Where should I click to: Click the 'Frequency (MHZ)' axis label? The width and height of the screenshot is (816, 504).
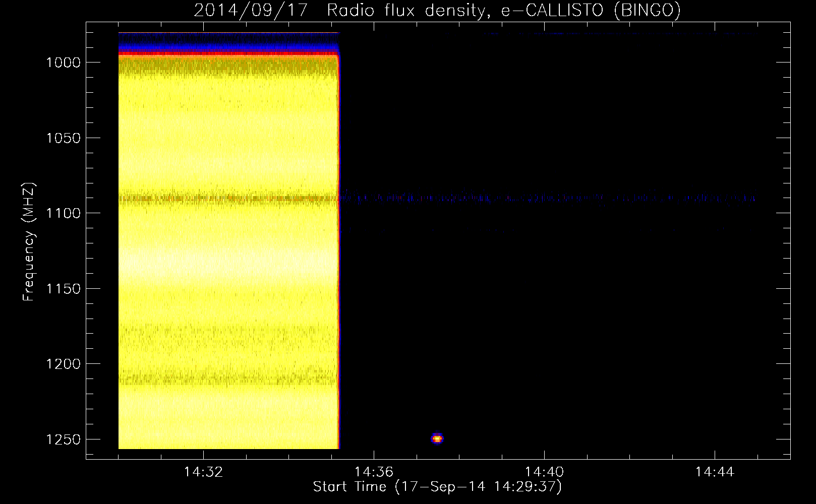(29, 242)
